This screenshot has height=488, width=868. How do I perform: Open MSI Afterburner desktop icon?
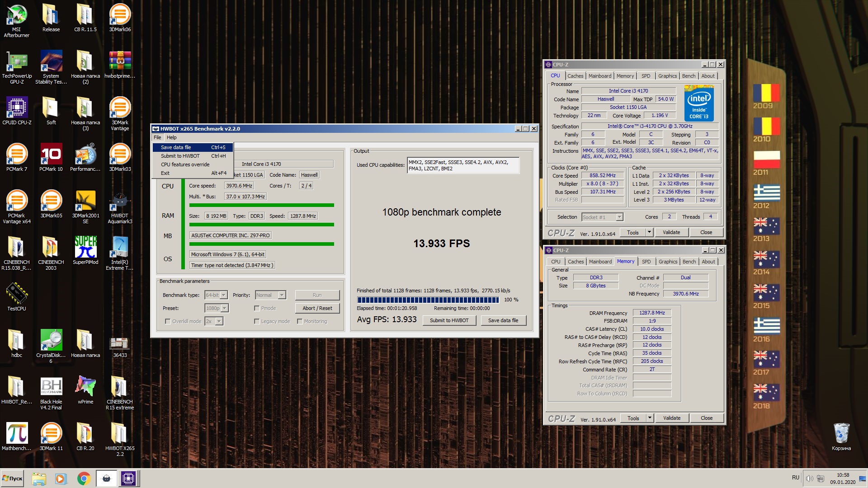click(x=17, y=20)
